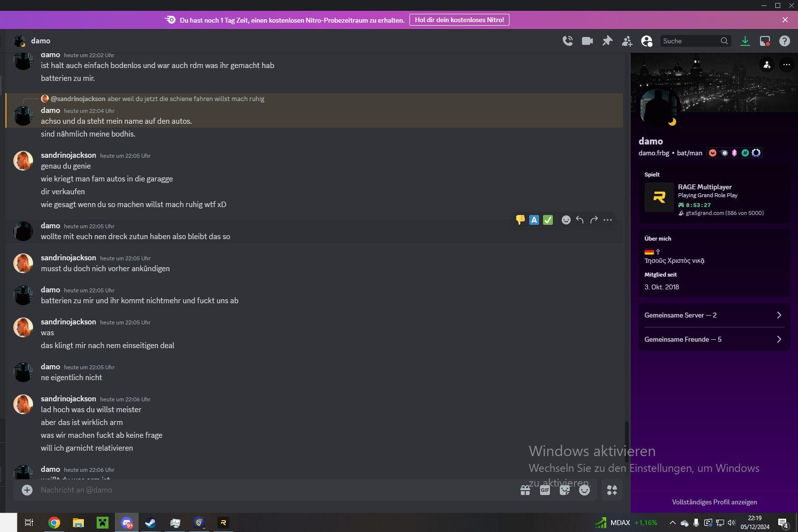Open the GIF picker
Screen dimensions: 798x532
point(545,490)
